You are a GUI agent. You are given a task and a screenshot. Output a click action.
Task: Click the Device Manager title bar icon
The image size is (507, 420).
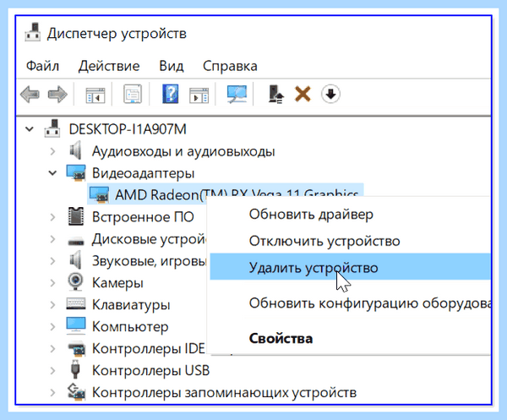pos(33,32)
